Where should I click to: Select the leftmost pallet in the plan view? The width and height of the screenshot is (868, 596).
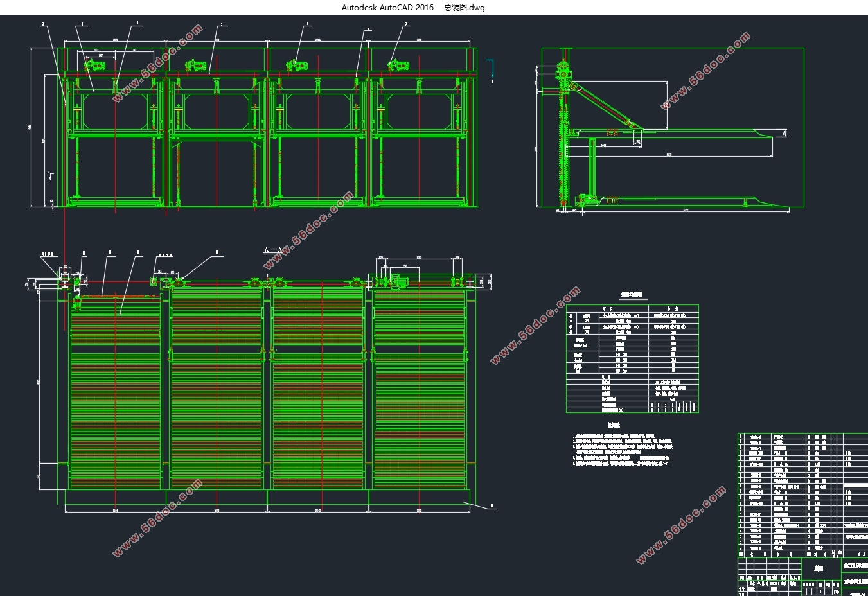point(116,392)
